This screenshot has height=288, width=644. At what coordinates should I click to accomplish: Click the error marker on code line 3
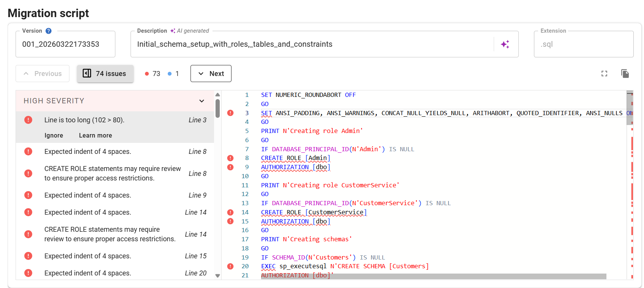(230, 113)
